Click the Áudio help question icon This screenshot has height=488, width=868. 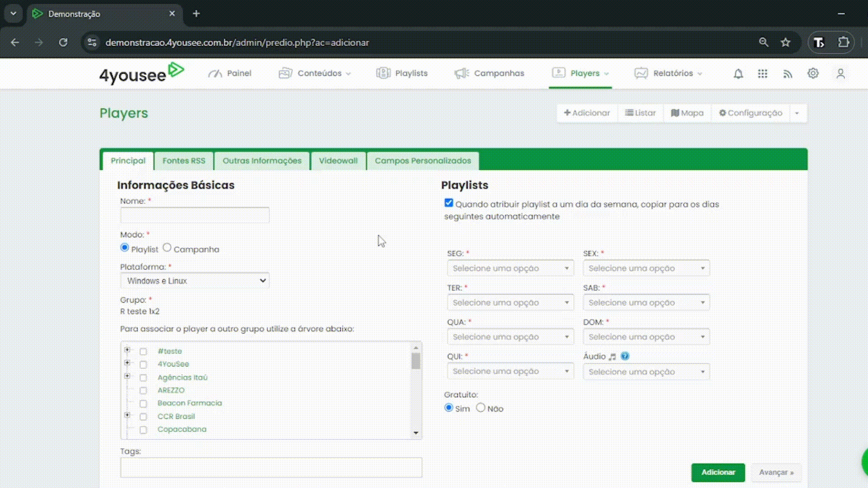tap(625, 356)
